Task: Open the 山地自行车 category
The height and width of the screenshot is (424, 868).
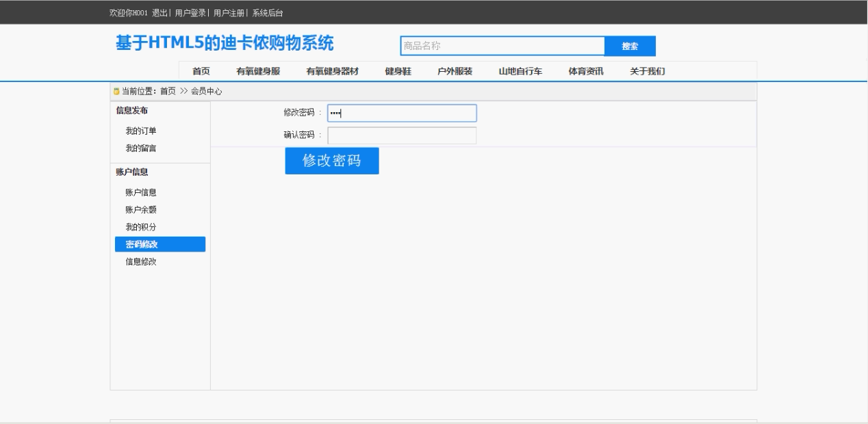Action: 520,71
